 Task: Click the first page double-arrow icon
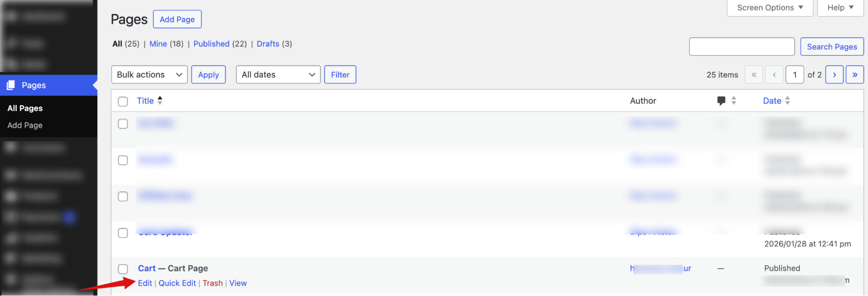click(754, 74)
